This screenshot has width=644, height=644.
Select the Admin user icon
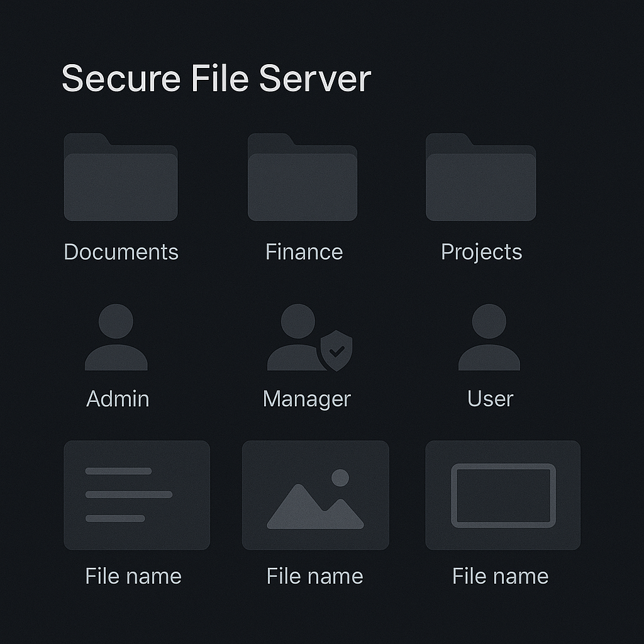coord(116,337)
